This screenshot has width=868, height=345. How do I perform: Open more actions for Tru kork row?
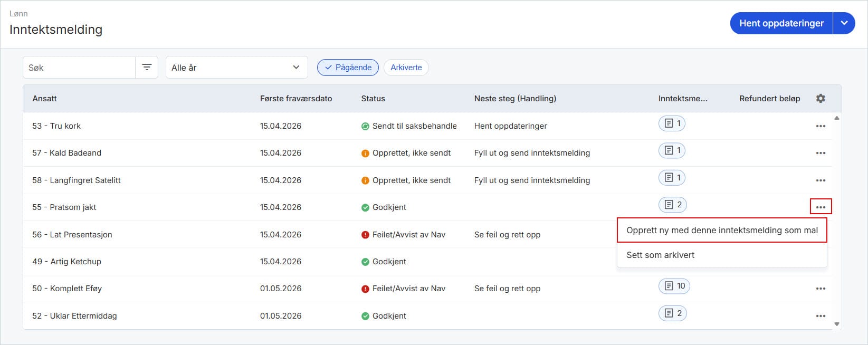[821, 126]
